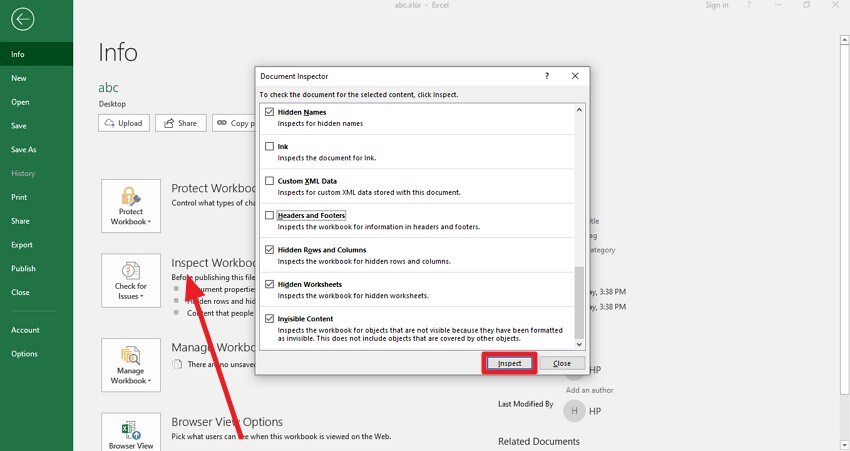Click the Excel title bar help icon
The height and width of the screenshot is (451, 850).
(749, 5)
